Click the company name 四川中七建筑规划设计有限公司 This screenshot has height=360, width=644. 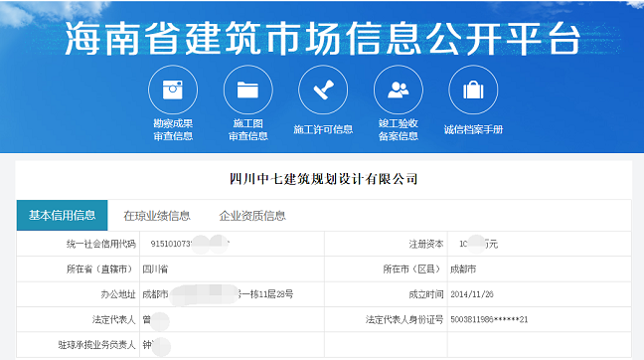pos(324,179)
